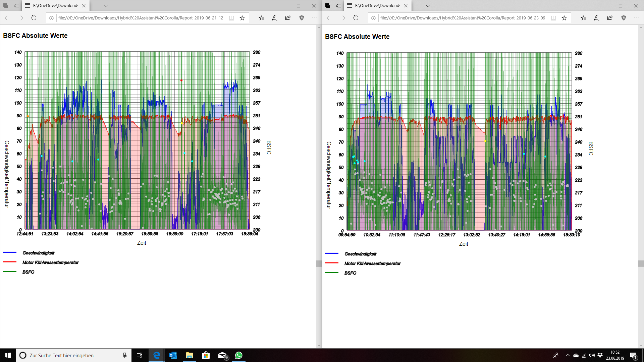Add notes pen in left Edge window

274,18
